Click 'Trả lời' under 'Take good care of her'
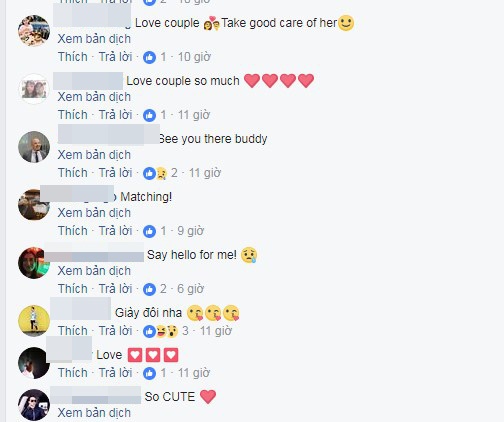Image resolution: width=504 pixels, height=422 pixels. (x=115, y=57)
